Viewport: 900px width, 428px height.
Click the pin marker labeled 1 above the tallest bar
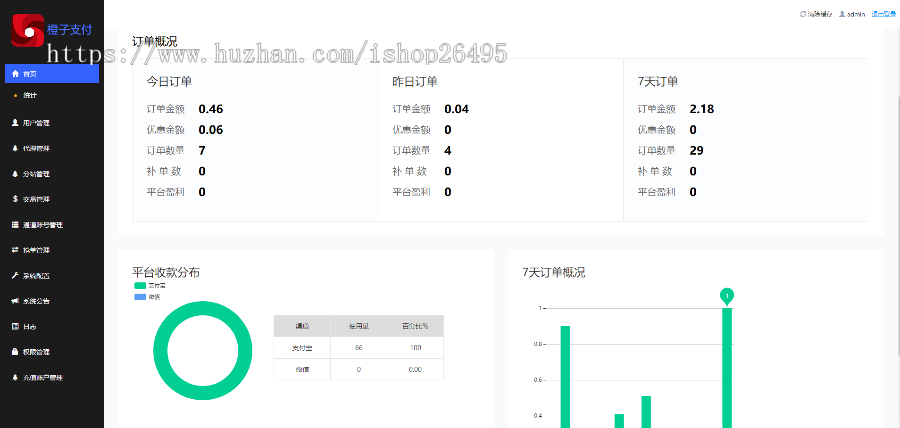coord(727,297)
